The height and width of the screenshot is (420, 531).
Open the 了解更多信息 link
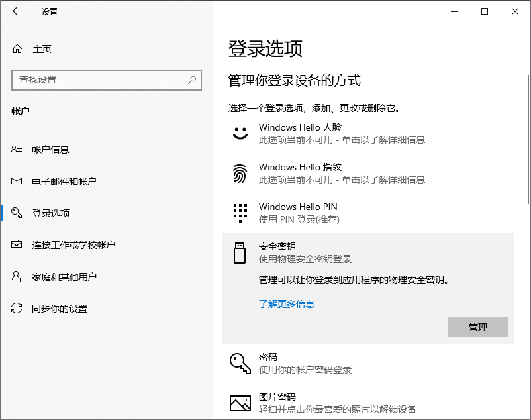click(286, 303)
